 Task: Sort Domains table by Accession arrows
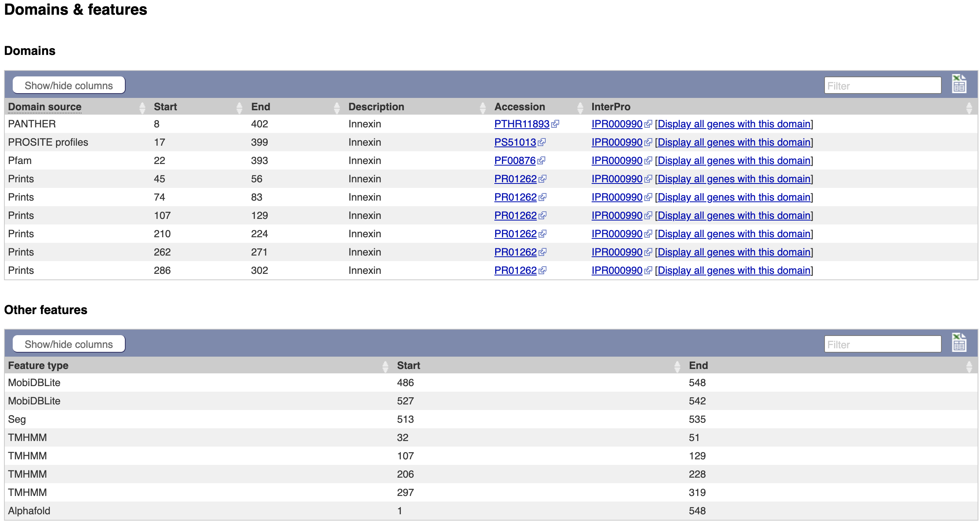pos(580,107)
